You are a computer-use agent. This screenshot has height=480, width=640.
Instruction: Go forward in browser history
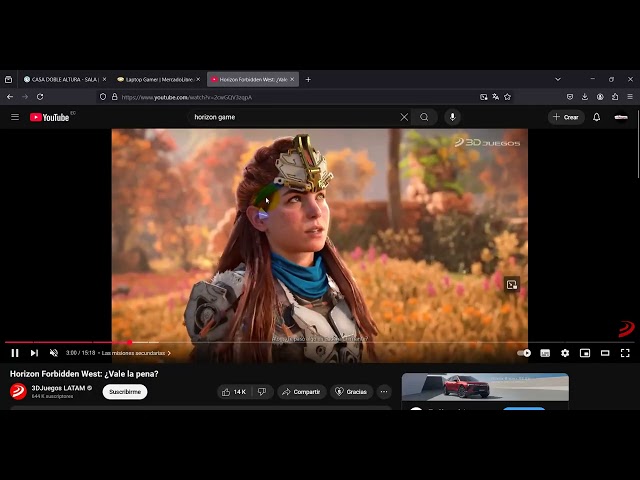pos(25,97)
